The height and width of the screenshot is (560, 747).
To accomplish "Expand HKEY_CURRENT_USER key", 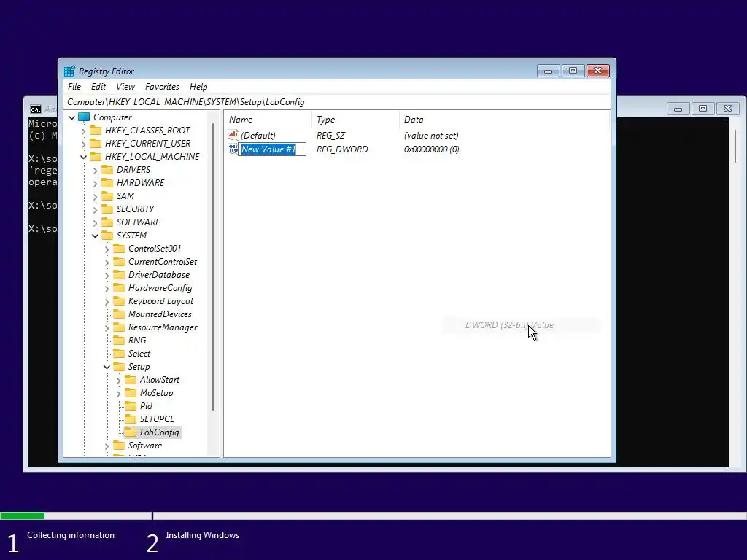I will [x=84, y=144].
